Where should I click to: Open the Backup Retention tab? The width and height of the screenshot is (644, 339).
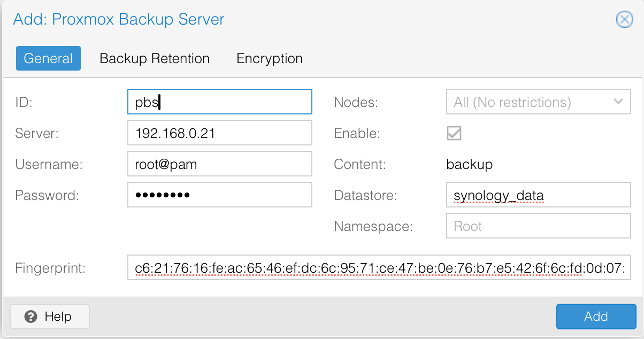tap(155, 58)
